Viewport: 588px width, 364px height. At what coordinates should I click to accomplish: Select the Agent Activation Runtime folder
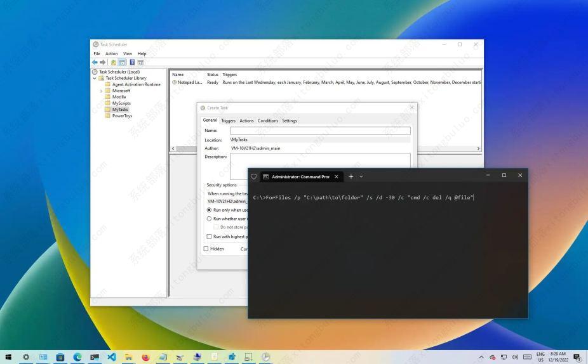tap(136, 84)
